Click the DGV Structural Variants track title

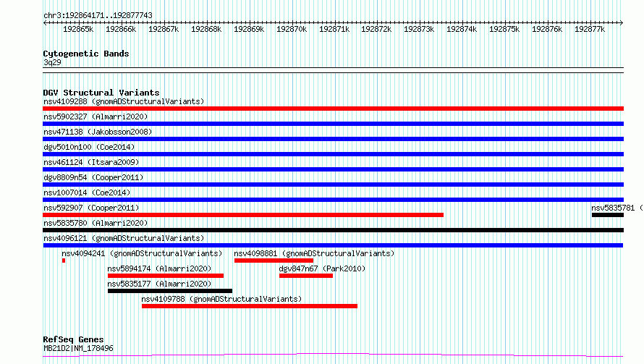tap(101, 93)
